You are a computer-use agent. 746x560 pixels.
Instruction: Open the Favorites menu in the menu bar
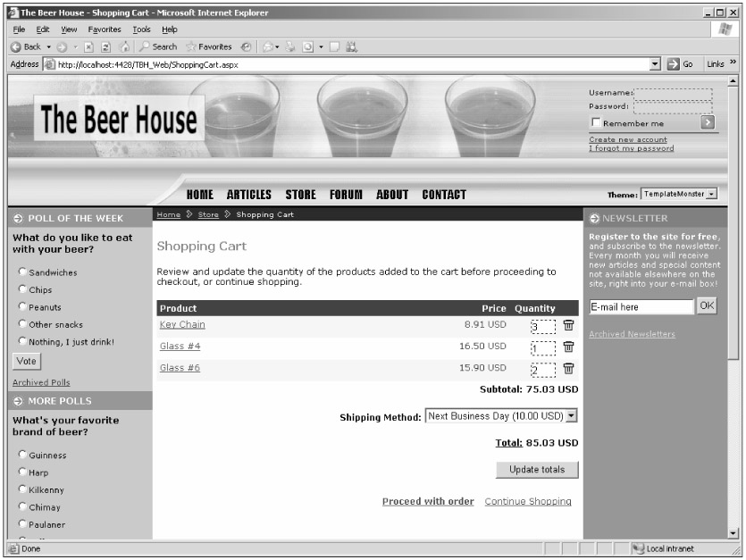[104, 29]
